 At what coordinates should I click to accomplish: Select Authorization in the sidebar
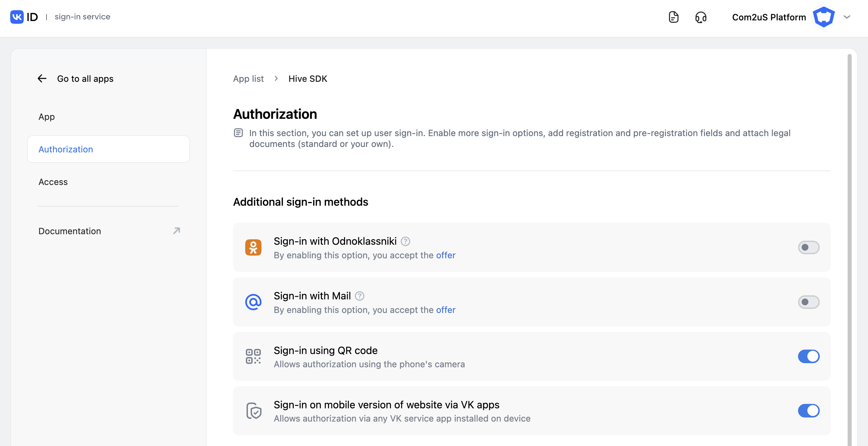66,149
